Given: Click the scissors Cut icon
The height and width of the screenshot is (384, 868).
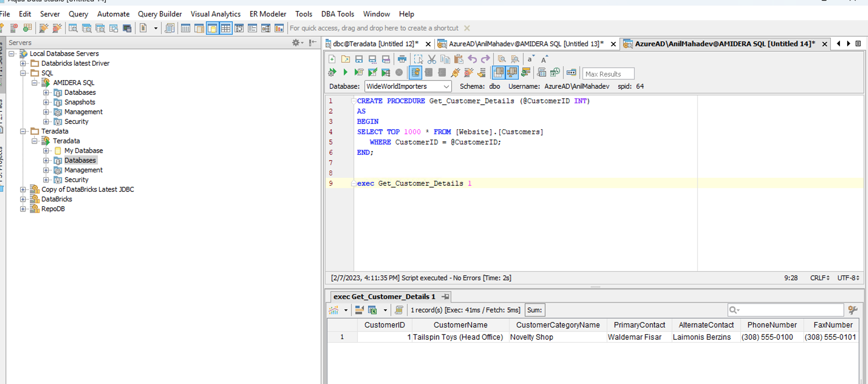Looking at the screenshot, I should [x=431, y=59].
